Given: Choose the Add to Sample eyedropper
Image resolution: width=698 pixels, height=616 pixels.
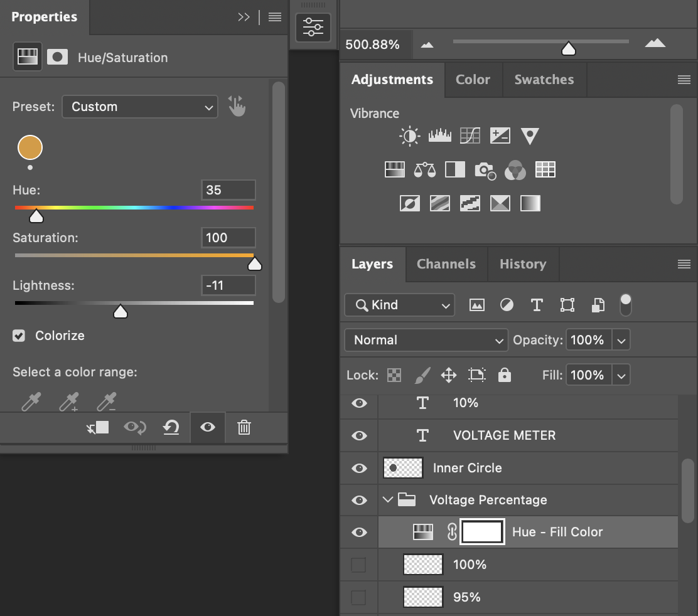Looking at the screenshot, I should click(x=69, y=401).
